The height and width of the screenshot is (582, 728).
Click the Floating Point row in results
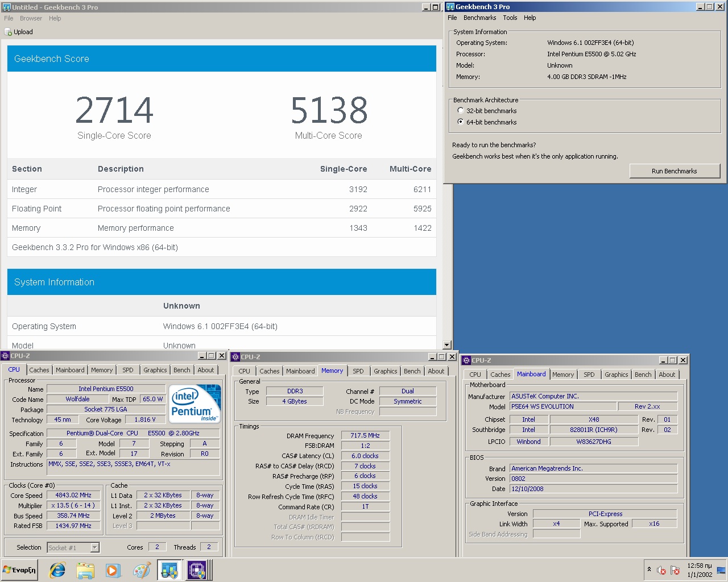(222, 209)
